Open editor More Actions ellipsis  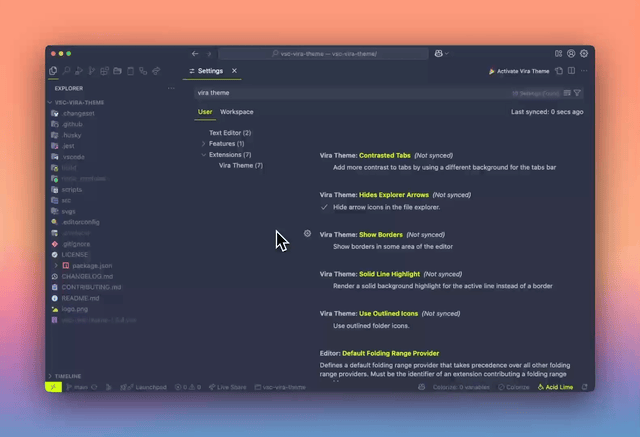pos(584,71)
